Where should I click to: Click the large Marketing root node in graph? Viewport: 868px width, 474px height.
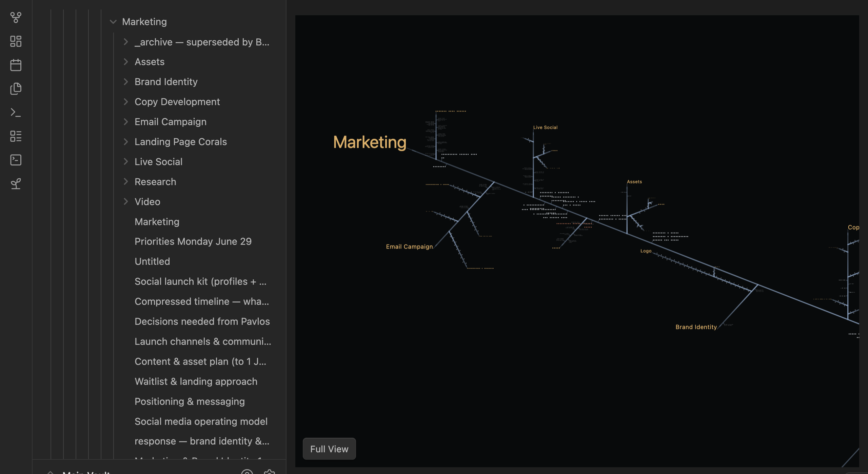coord(370,142)
